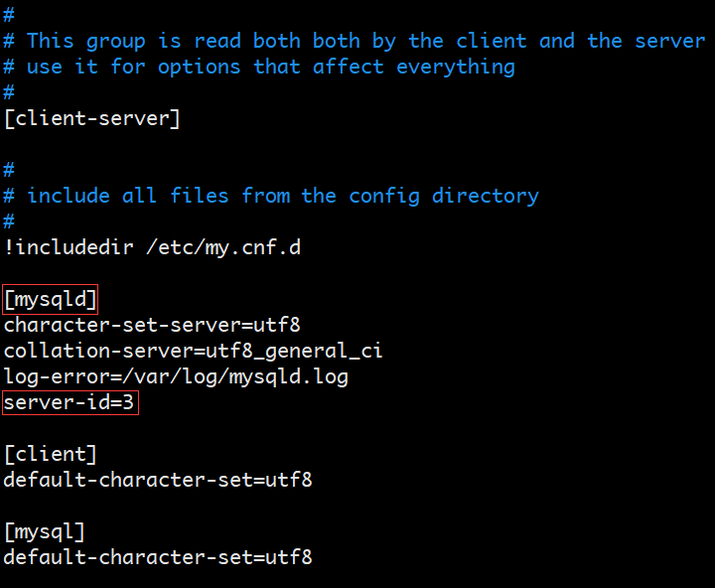Click the log-error=/var/log/mysqld.log line
This screenshot has width=715, height=588.
pos(176,377)
